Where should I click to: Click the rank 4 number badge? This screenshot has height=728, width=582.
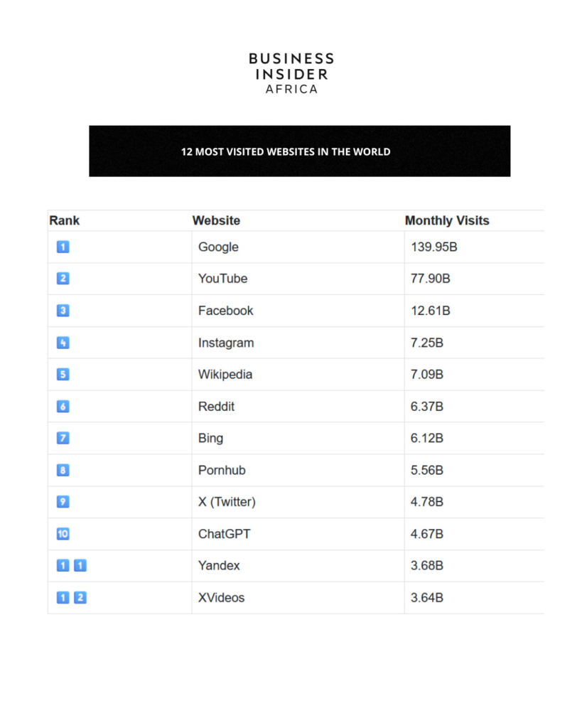click(63, 343)
